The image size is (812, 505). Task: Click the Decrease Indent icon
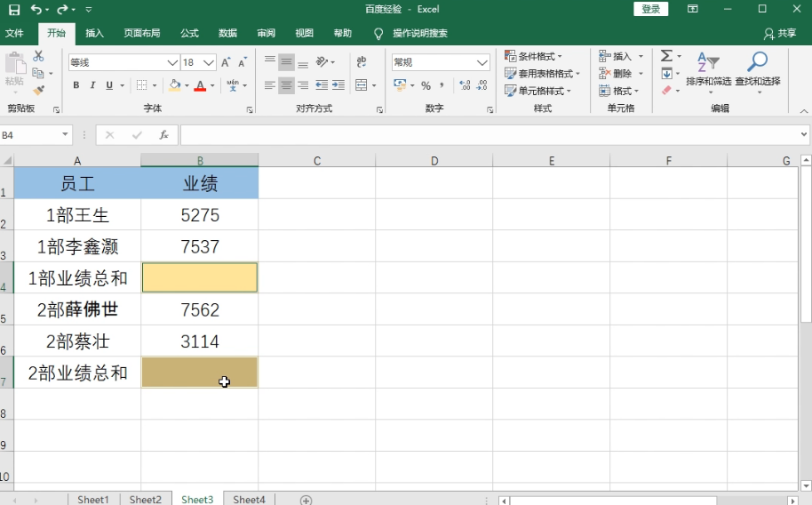click(322, 85)
